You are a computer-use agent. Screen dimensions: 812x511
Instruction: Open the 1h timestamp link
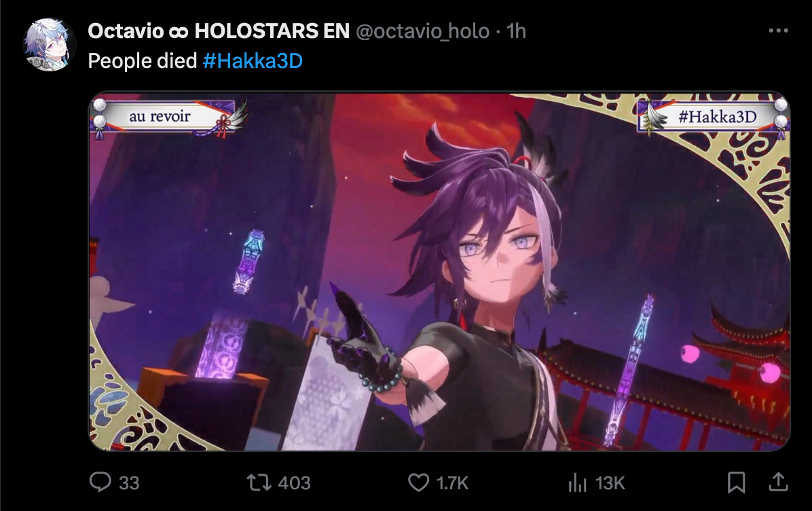pyautogui.click(x=516, y=31)
